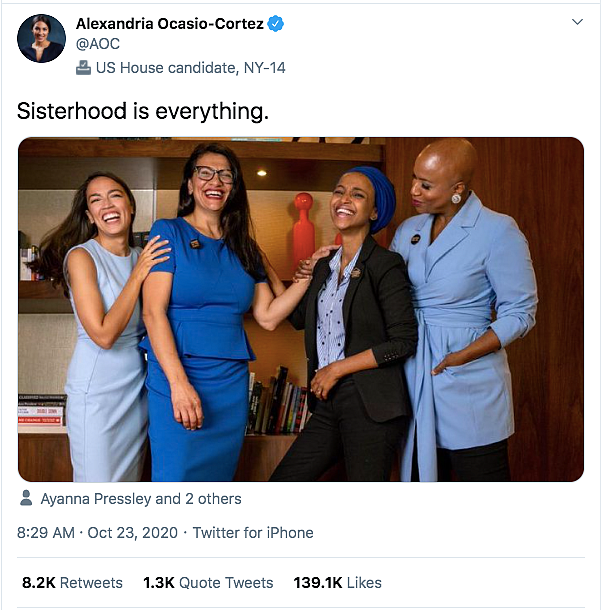Open the Ayanna Pressley and 2 others tags
The image size is (601, 610).
click(141, 499)
